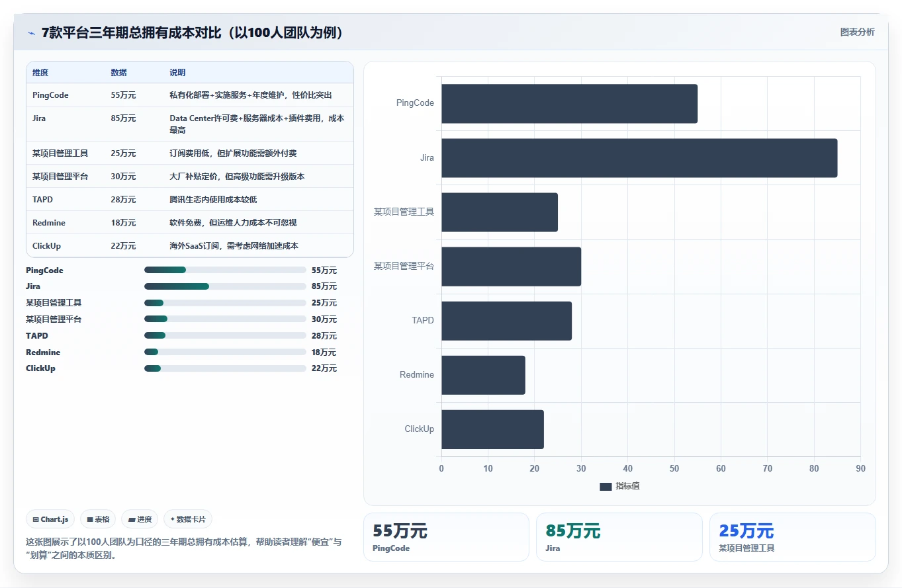Click the 90 tick on the chart axis
902x588 pixels.
(x=860, y=468)
